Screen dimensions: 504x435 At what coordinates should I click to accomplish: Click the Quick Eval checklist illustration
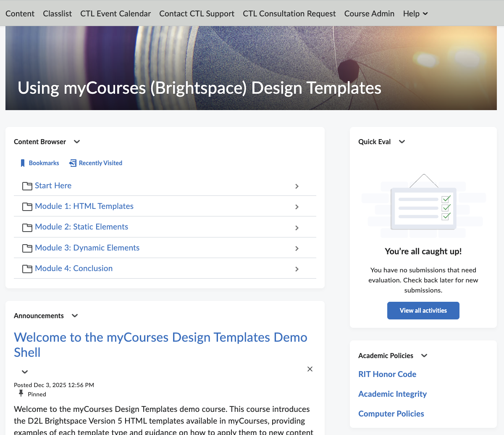pyautogui.click(x=423, y=205)
